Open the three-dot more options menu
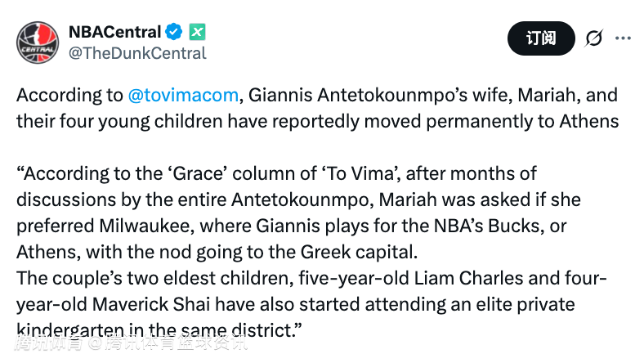644x363 pixels. point(623,38)
